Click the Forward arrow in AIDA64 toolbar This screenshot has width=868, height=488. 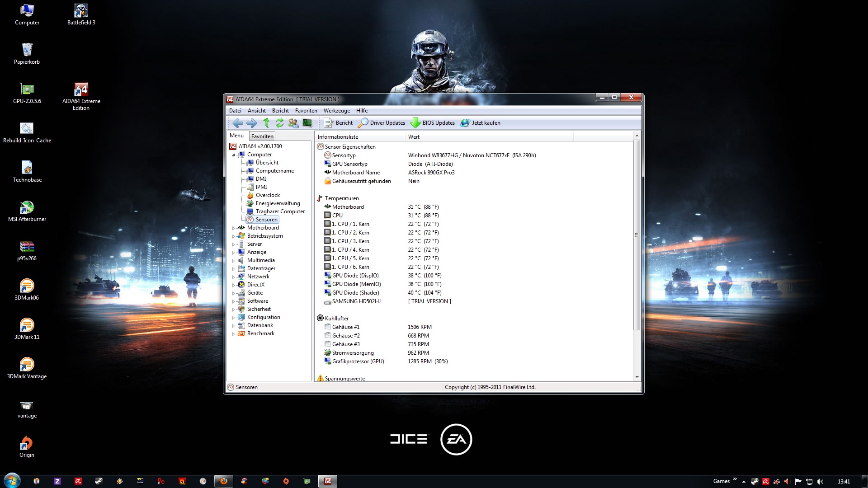[252, 123]
